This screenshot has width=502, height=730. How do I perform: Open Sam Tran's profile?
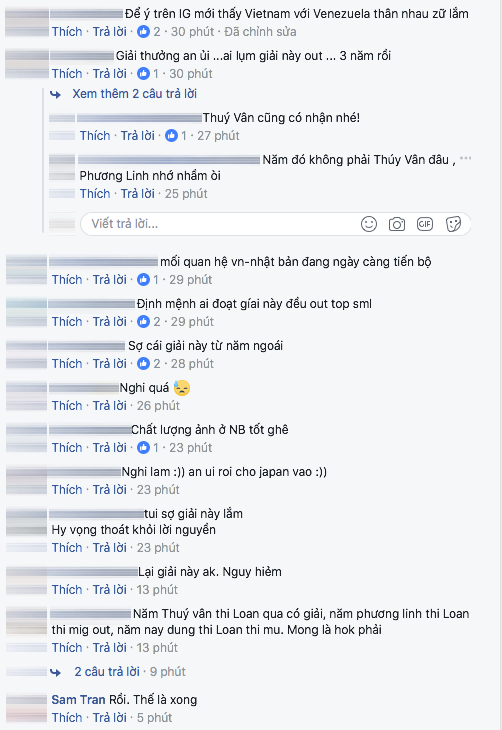78,700
